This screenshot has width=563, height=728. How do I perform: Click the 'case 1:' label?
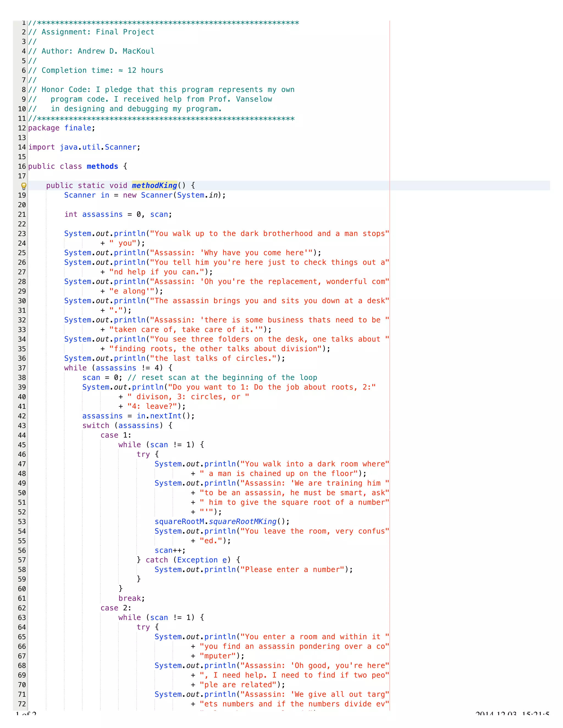click(116, 435)
